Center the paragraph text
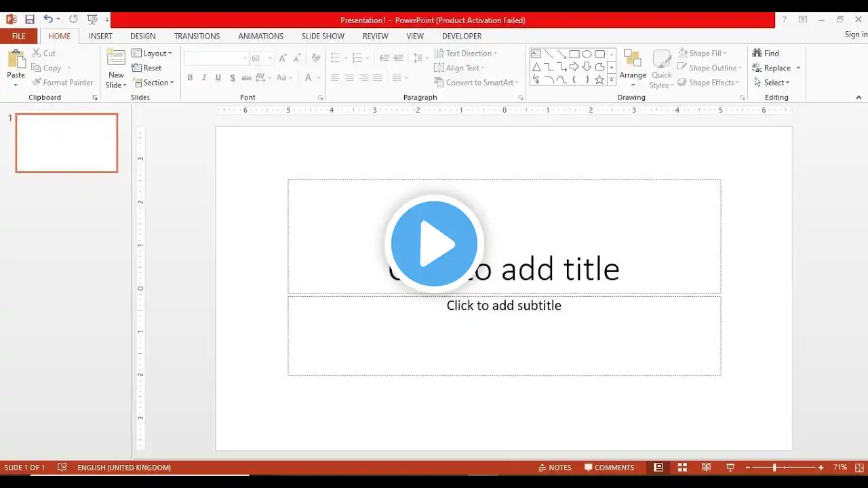 click(x=349, y=78)
